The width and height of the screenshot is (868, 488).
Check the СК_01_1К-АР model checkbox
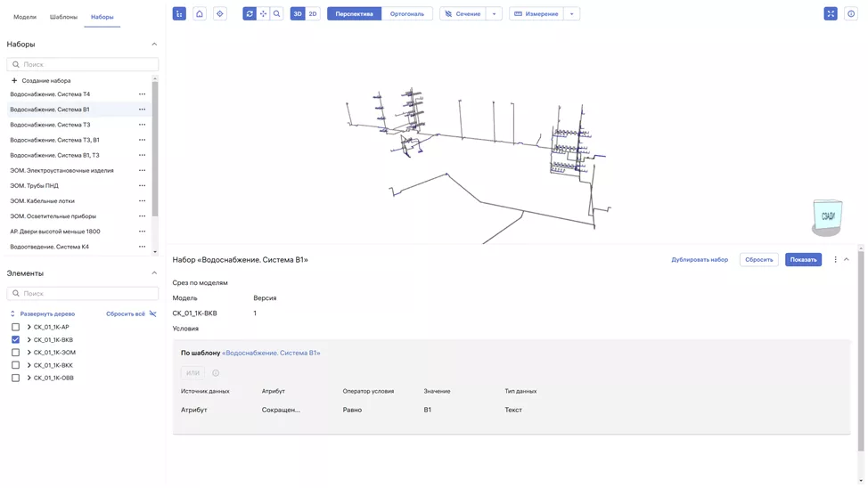click(15, 328)
